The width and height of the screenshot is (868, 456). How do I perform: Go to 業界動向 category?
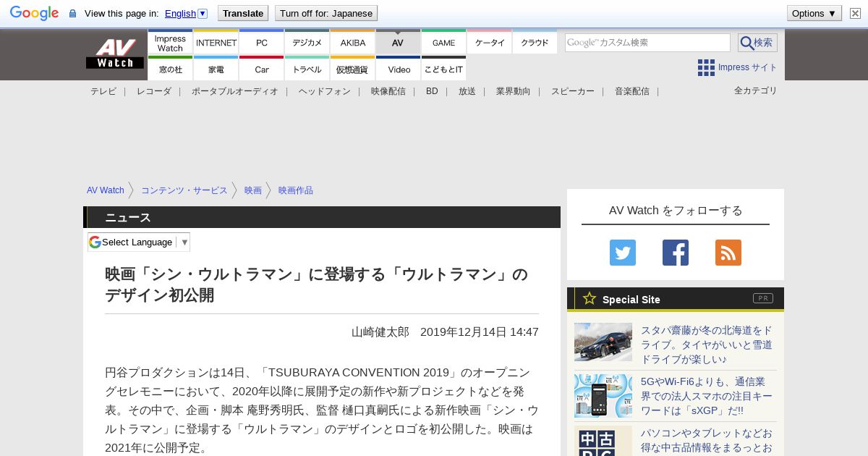click(x=514, y=91)
